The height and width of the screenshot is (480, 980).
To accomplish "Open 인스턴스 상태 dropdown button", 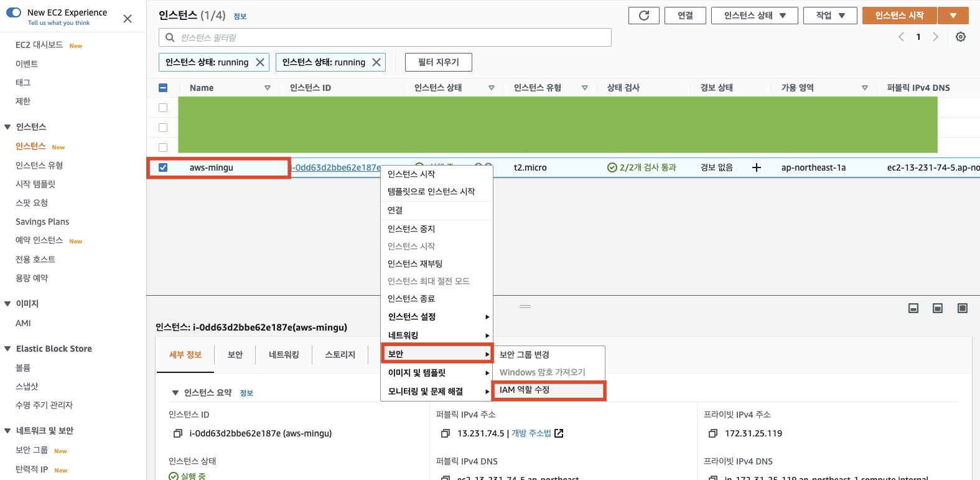I will pyautogui.click(x=755, y=16).
